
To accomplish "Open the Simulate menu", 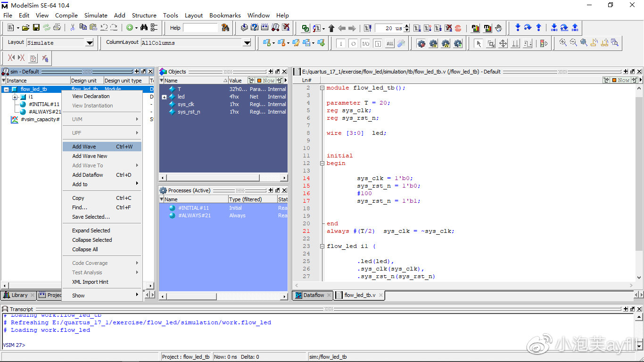I will (x=96, y=15).
